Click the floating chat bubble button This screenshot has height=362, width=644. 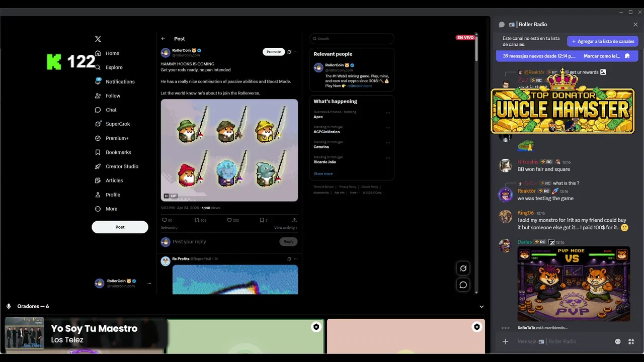(x=463, y=285)
